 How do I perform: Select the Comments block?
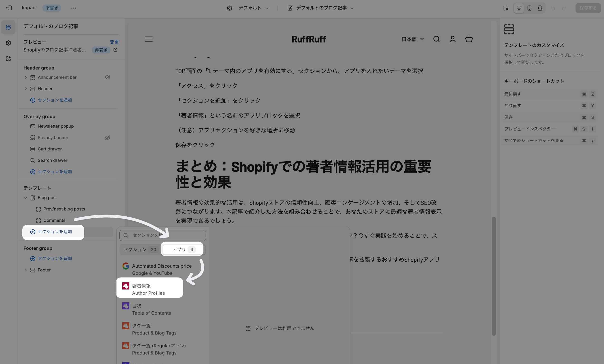[x=54, y=220]
